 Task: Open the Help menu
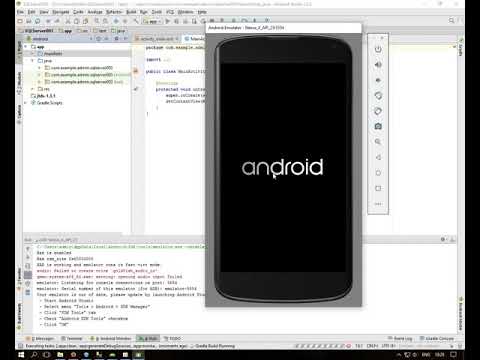click(x=202, y=12)
